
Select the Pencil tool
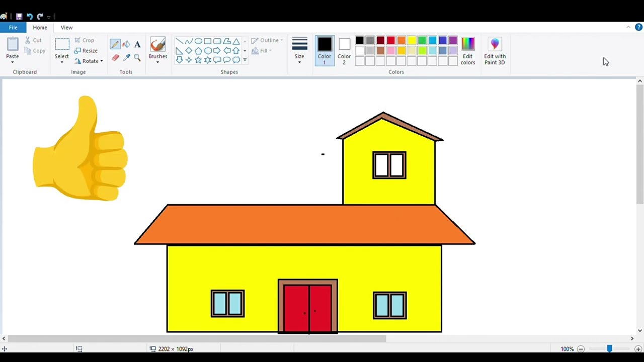[115, 44]
